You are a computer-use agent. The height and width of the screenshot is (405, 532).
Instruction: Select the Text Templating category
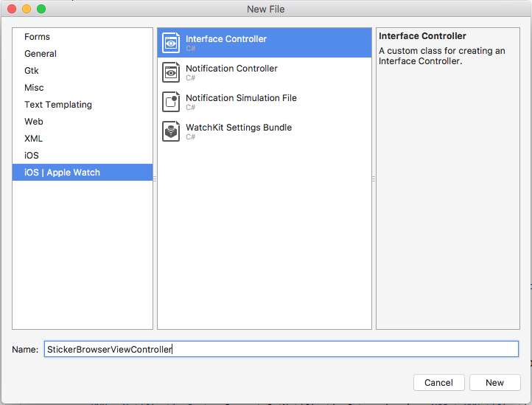(x=58, y=105)
